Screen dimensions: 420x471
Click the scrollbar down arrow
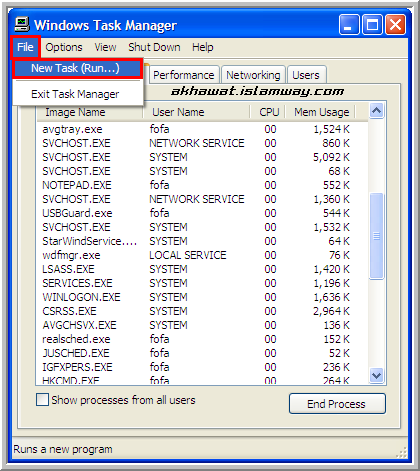pyautogui.click(x=377, y=375)
